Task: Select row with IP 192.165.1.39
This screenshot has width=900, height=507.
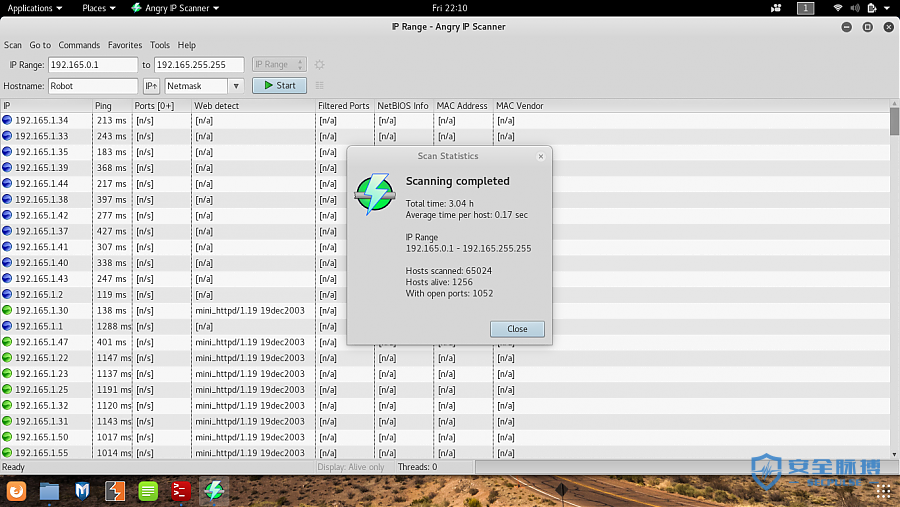Action: [x=445, y=168]
